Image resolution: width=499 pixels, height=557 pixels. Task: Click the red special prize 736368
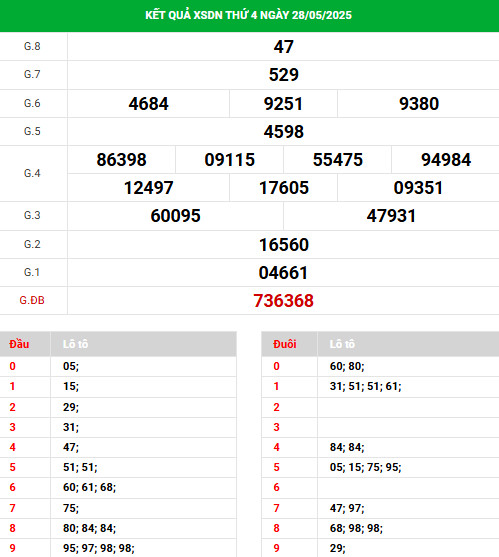[283, 301]
